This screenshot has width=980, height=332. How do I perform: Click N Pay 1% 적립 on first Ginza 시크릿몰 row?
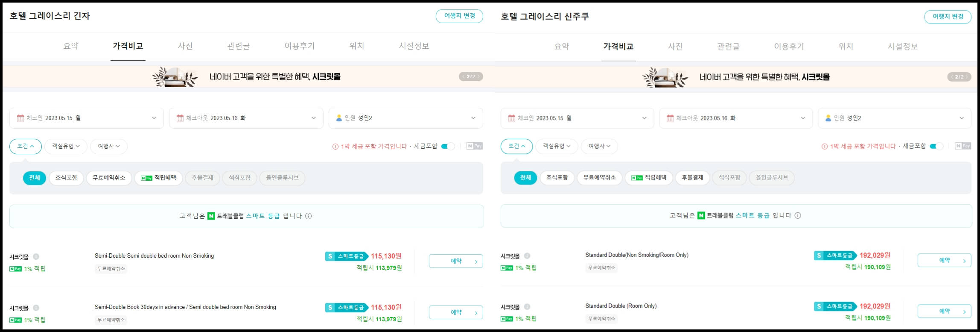27,269
